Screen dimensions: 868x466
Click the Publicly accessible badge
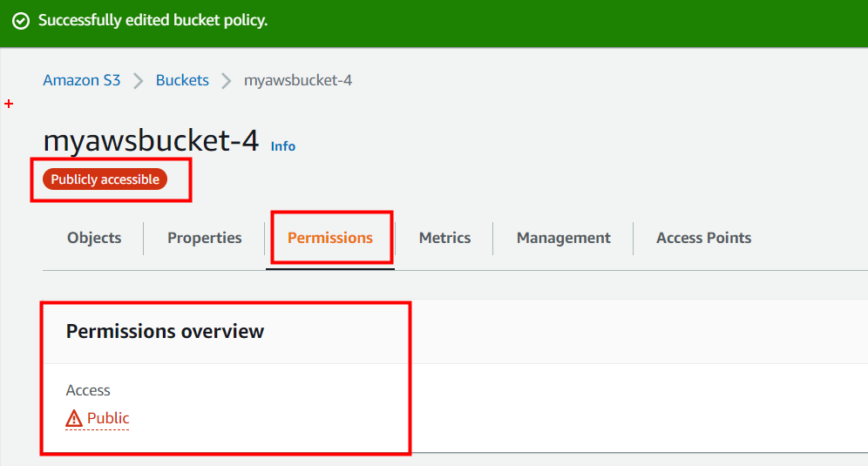(x=105, y=179)
